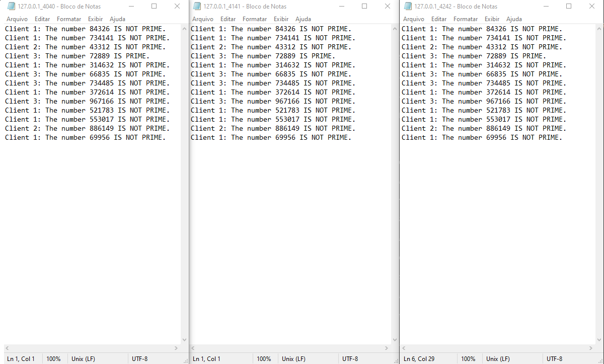Screen dimensions: 604x364
Task: Open Arquivo menu in 127.0.0.1_4040 window
Action: pos(17,19)
